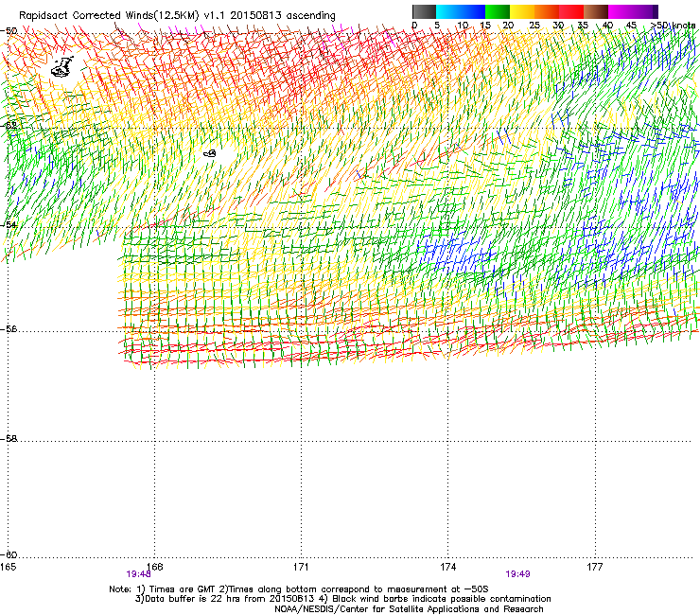The width and height of the screenshot is (700, 615).
Task: Click the -60 latitude axis label
Action: tap(9, 554)
